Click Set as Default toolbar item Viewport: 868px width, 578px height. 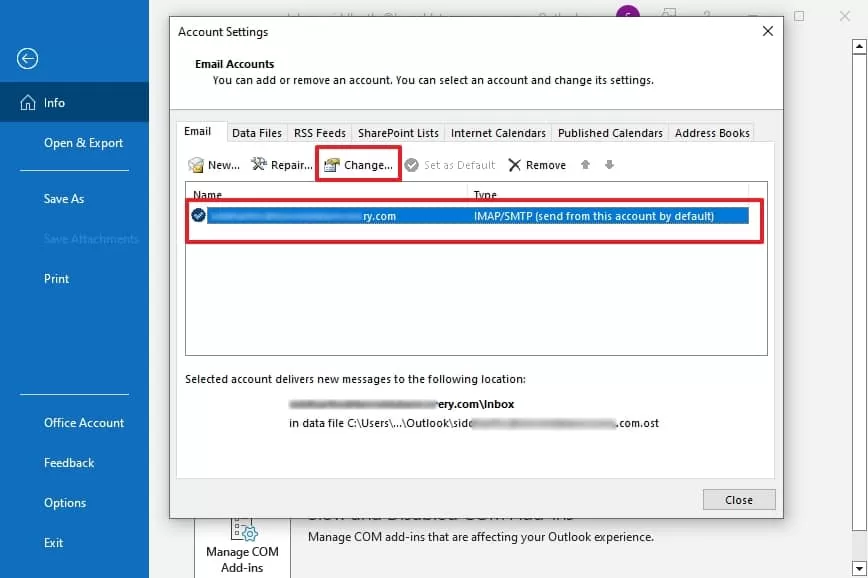(x=450, y=165)
